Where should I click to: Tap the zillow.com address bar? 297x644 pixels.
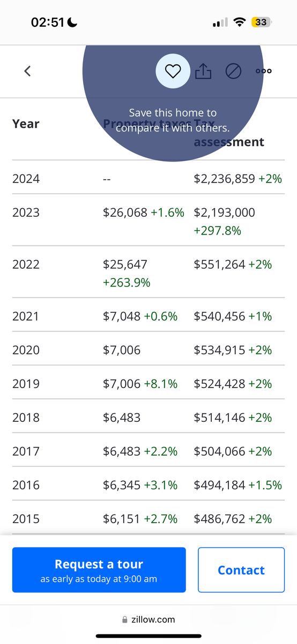pyautogui.click(x=148, y=619)
